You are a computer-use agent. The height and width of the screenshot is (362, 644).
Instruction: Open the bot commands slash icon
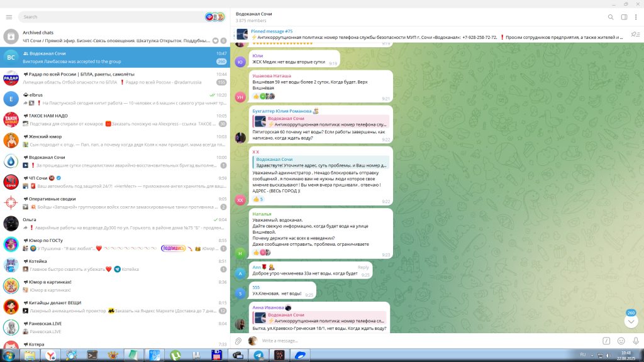tap(606, 341)
